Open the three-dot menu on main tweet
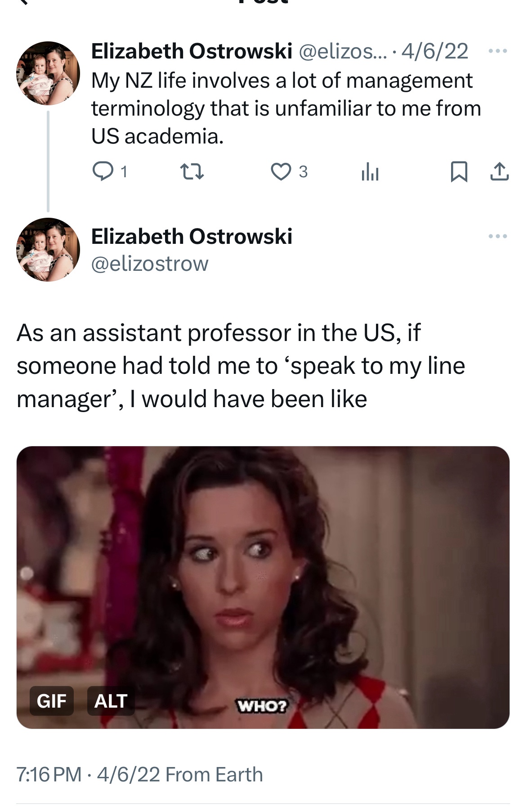This screenshot has height=812, width=519. pyautogui.click(x=498, y=236)
